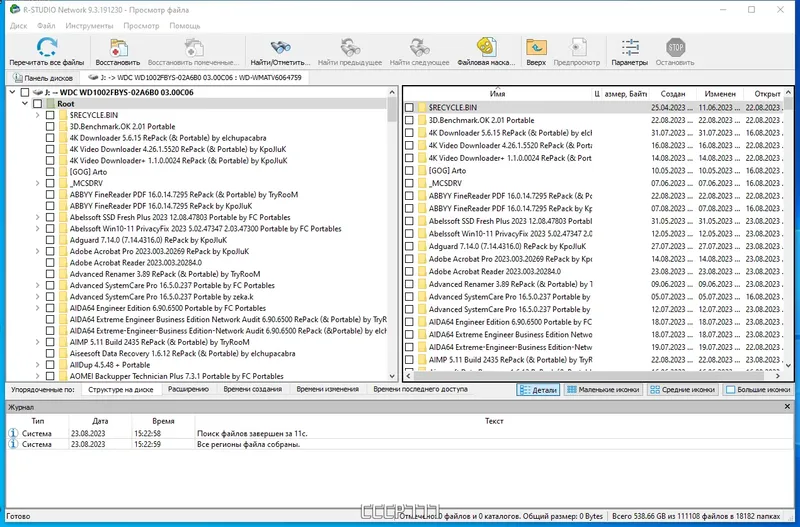Click the Восстановить toolbar icon
This screenshot has width=800, height=527.
[118, 47]
